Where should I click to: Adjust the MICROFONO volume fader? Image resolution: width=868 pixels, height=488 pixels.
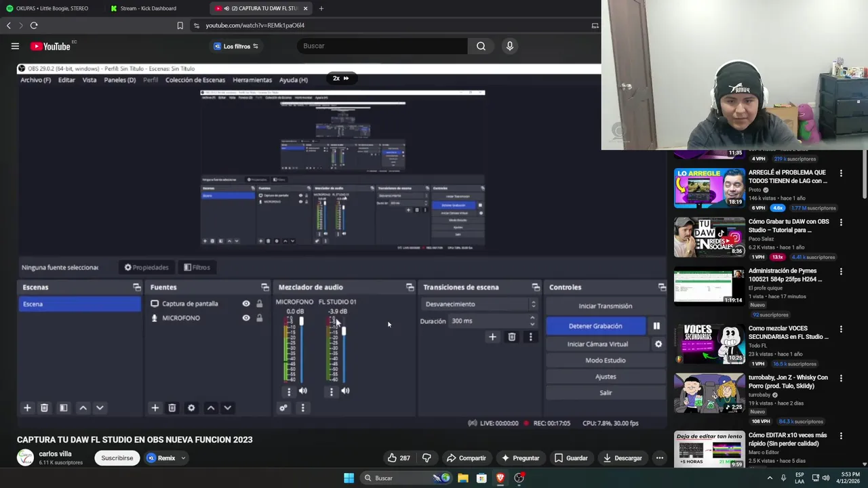(x=301, y=322)
